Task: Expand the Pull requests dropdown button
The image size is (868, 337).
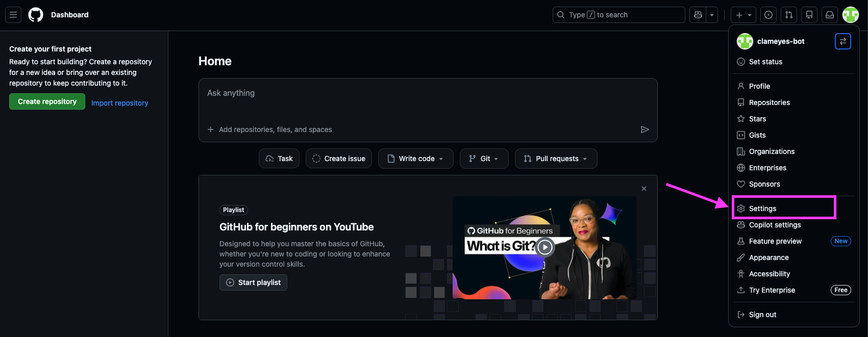Action: point(556,159)
